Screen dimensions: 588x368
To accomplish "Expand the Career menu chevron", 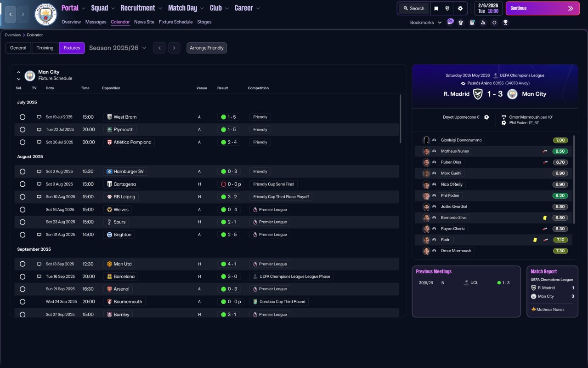I will click(x=258, y=8).
